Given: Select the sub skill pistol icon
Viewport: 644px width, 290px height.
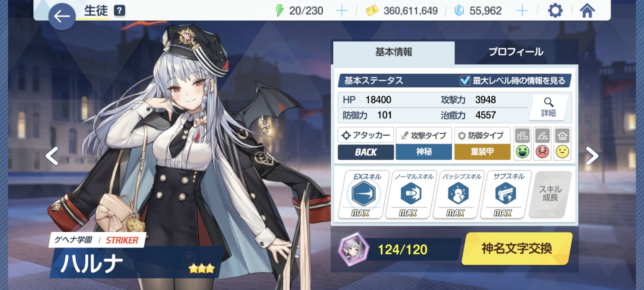Looking at the screenshot, I should click(x=506, y=193).
